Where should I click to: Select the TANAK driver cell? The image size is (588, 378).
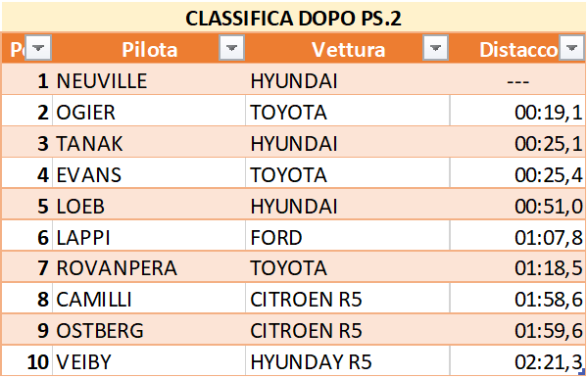click(149, 142)
